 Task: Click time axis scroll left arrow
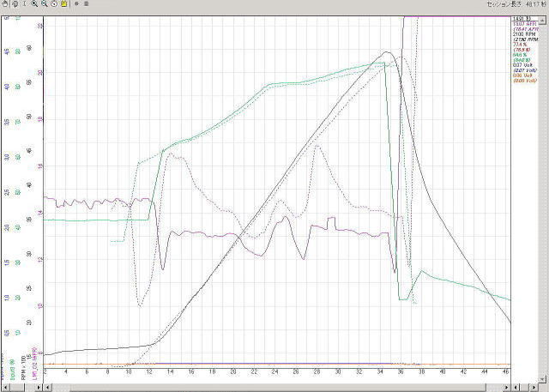pyautogui.click(x=47, y=388)
